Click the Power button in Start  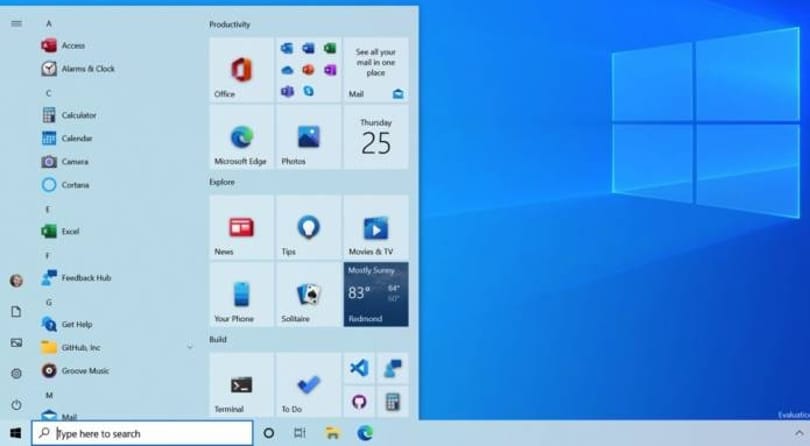[x=17, y=405]
